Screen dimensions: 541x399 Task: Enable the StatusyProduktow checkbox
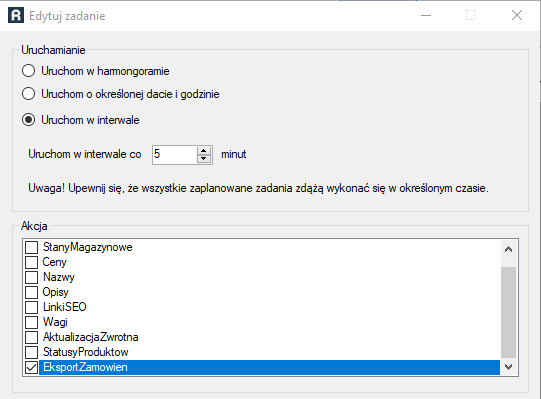(x=31, y=352)
